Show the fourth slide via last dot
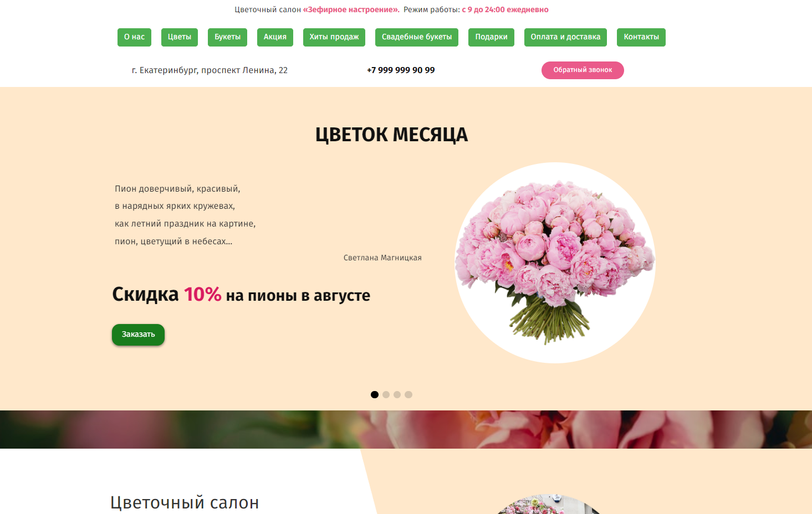The width and height of the screenshot is (812, 514). 408,395
